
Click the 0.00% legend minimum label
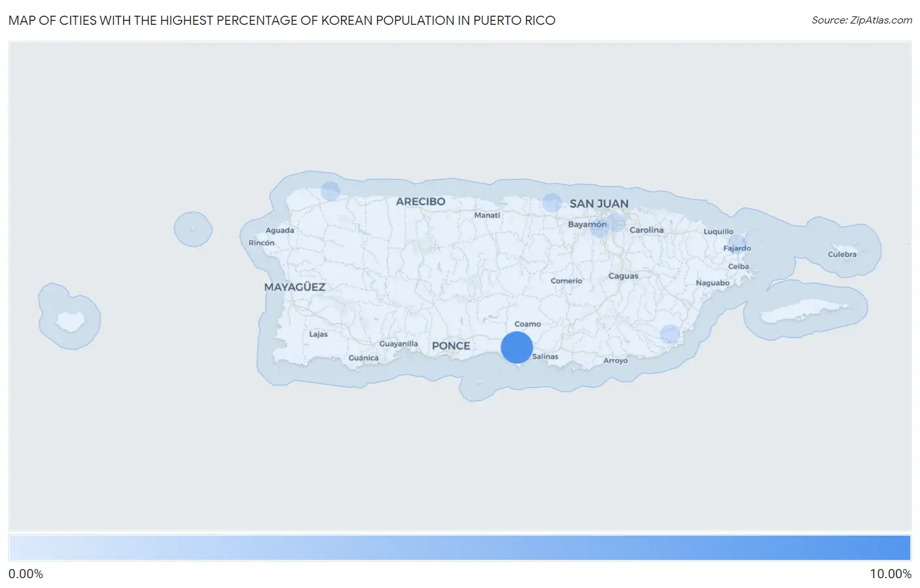26,574
